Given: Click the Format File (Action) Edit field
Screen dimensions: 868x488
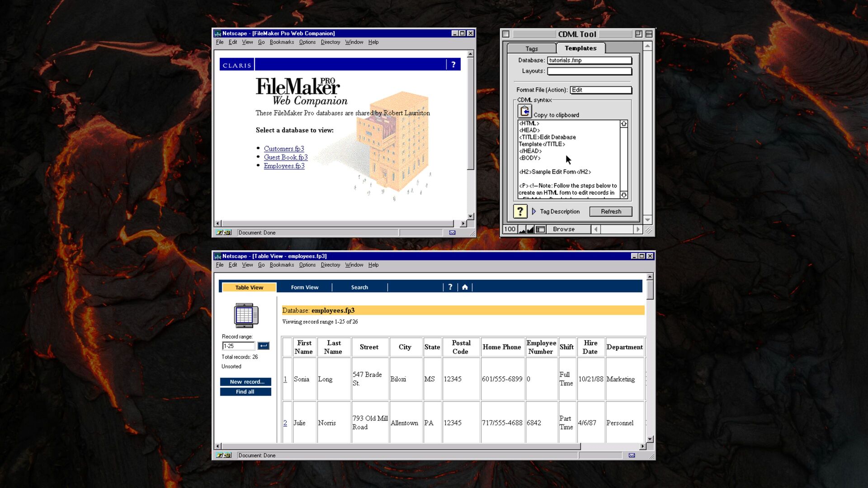Looking at the screenshot, I should click(601, 90).
